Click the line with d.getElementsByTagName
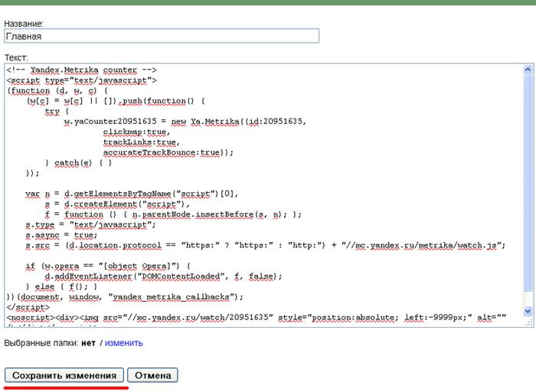536x392 pixels. 132,194
